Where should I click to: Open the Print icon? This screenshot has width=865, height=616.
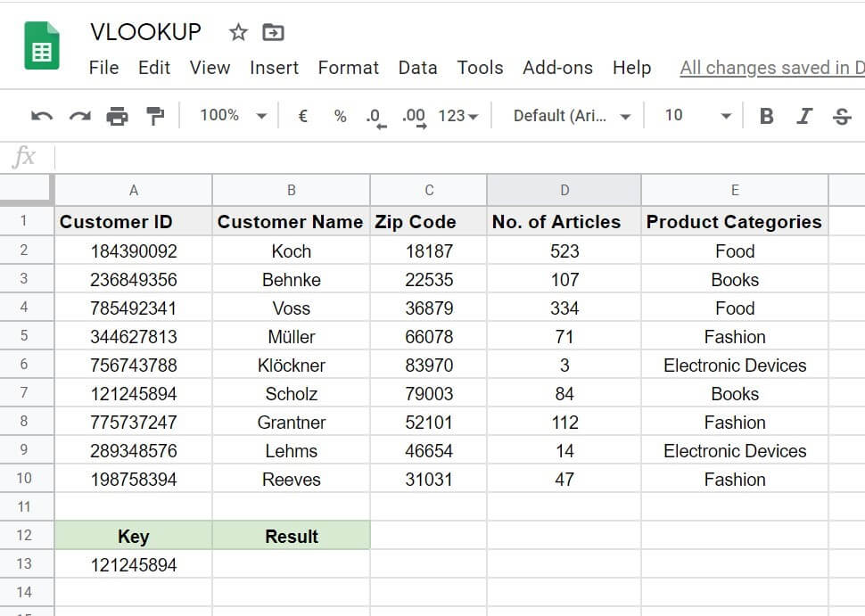[117, 115]
